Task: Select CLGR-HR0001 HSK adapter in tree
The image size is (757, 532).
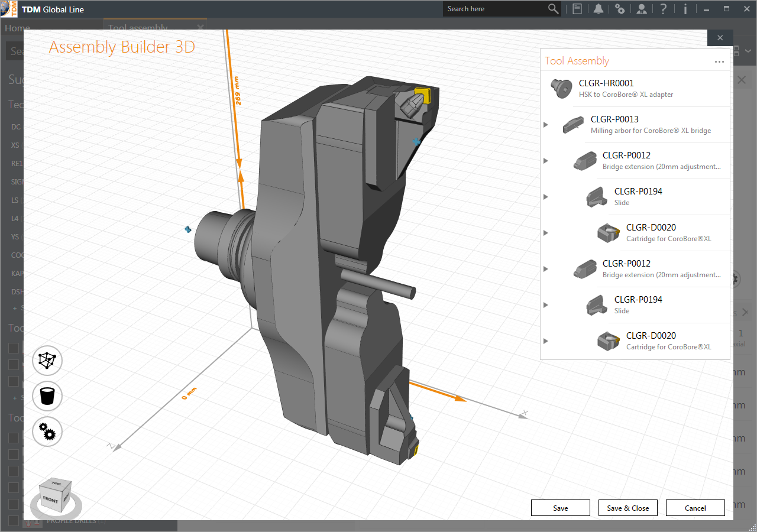Action: click(606, 83)
